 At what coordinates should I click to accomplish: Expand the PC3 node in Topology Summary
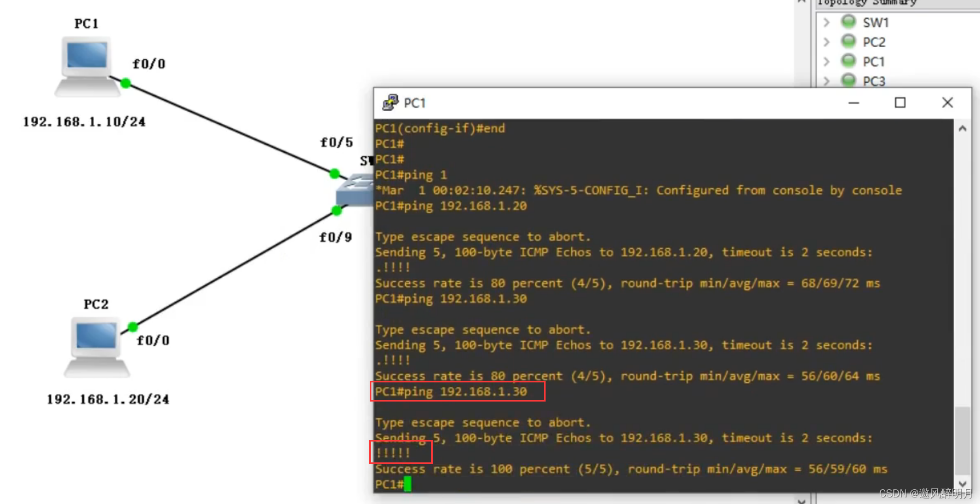coord(827,81)
